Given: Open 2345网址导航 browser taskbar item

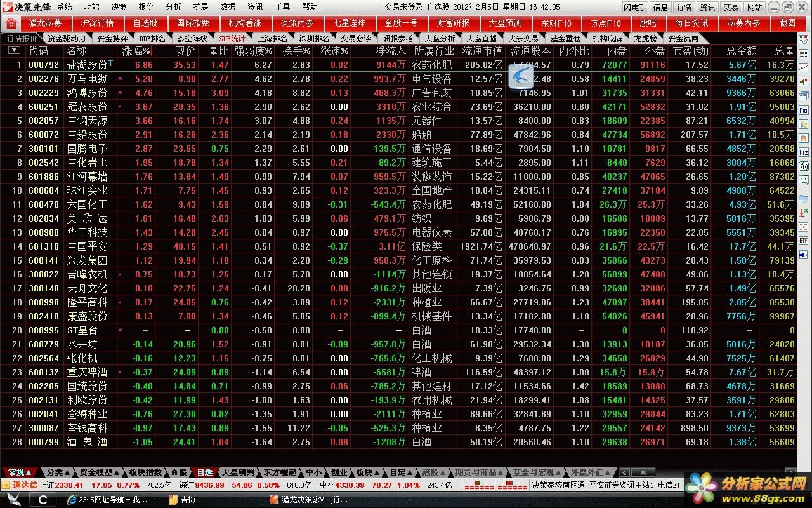Looking at the screenshot, I should pyautogui.click(x=108, y=500).
